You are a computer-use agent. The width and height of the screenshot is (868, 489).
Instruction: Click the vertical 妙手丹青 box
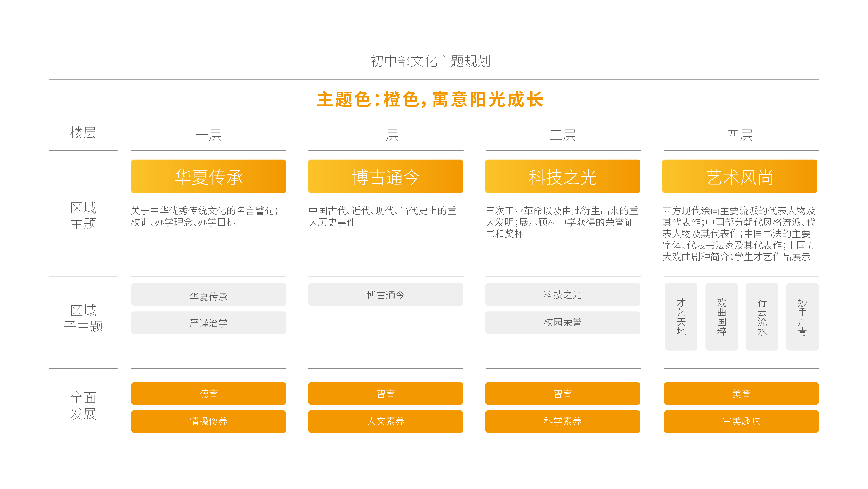[x=802, y=317]
